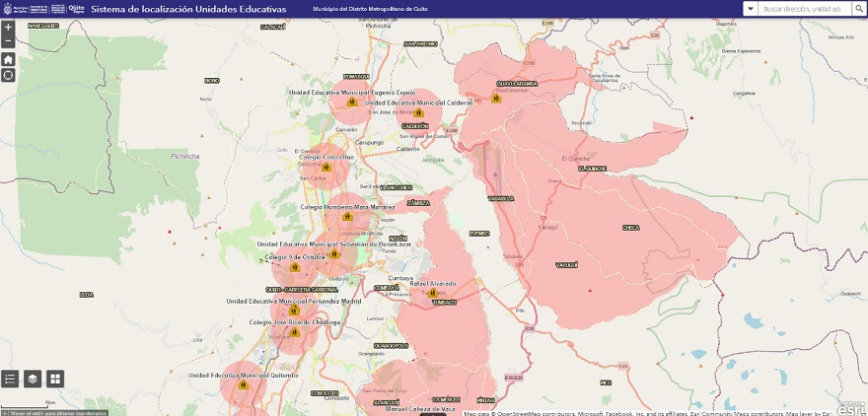This screenshot has width=868, height=416.
Task: Zoom in using the plus button
Action: tap(8, 28)
